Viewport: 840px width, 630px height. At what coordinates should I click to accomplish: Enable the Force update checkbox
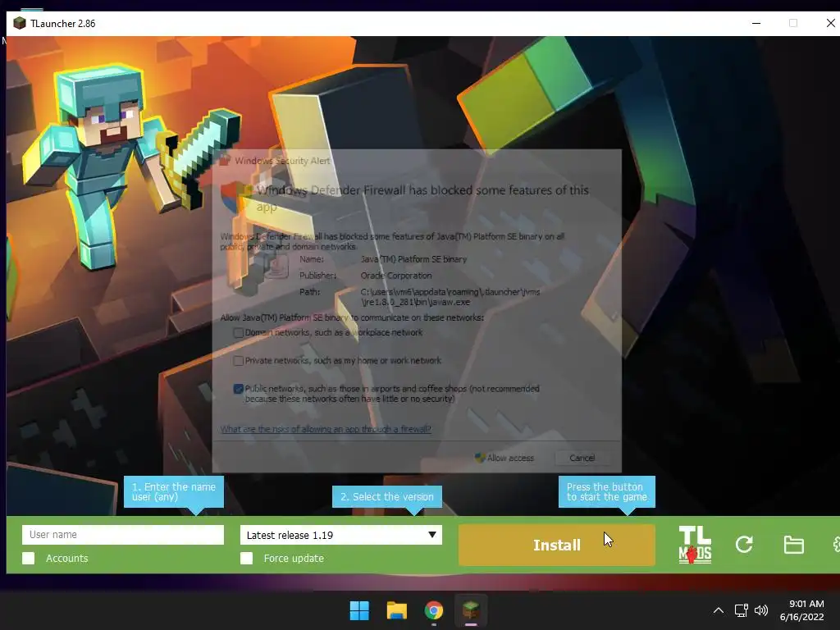[x=246, y=558]
